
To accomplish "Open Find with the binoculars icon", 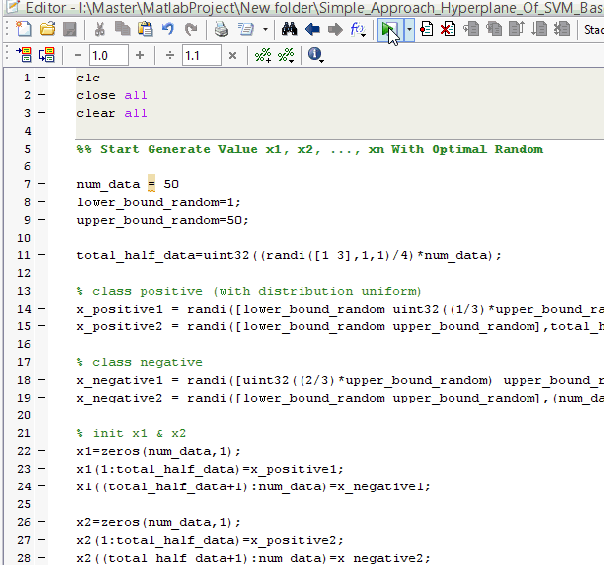I will pyautogui.click(x=290, y=30).
